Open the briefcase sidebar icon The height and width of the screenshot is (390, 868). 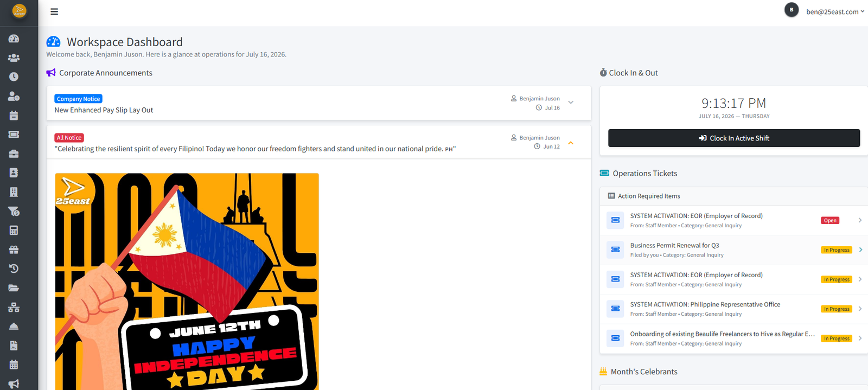(x=14, y=154)
